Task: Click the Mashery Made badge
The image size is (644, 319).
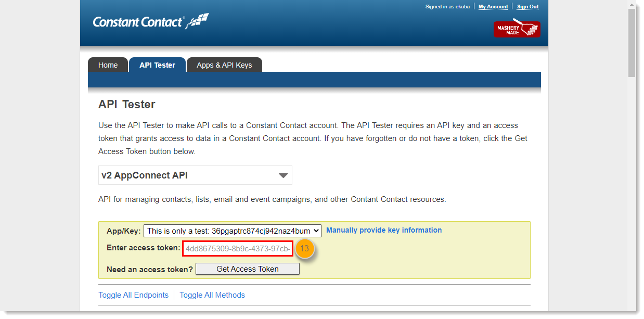Action: 517,29
